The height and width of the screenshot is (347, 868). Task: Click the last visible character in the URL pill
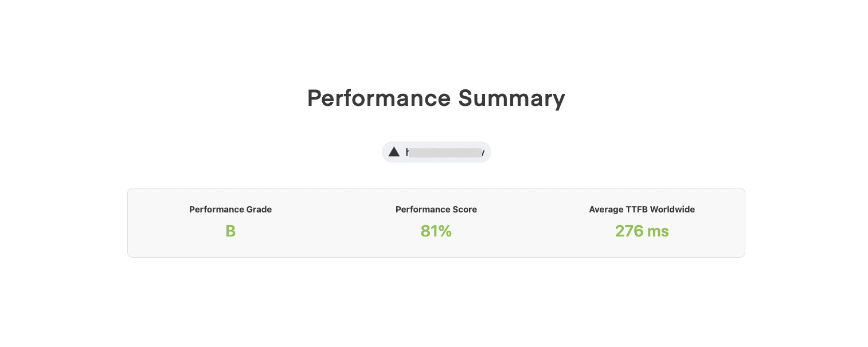(483, 152)
